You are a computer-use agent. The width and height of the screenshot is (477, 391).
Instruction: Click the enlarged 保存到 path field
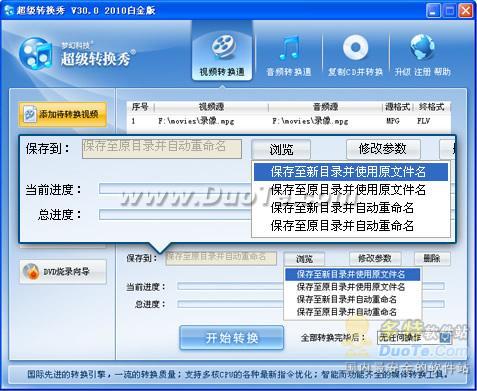pyautogui.click(x=162, y=148)
